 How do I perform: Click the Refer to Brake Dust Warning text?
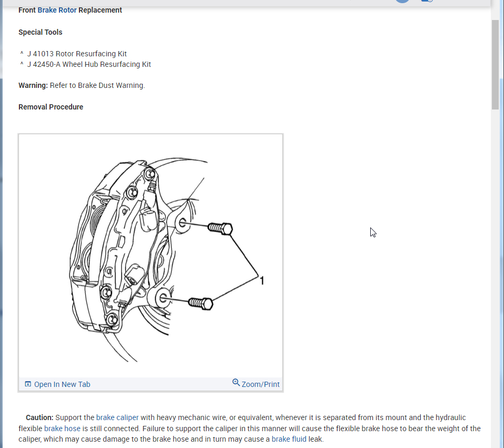point(97,85)
